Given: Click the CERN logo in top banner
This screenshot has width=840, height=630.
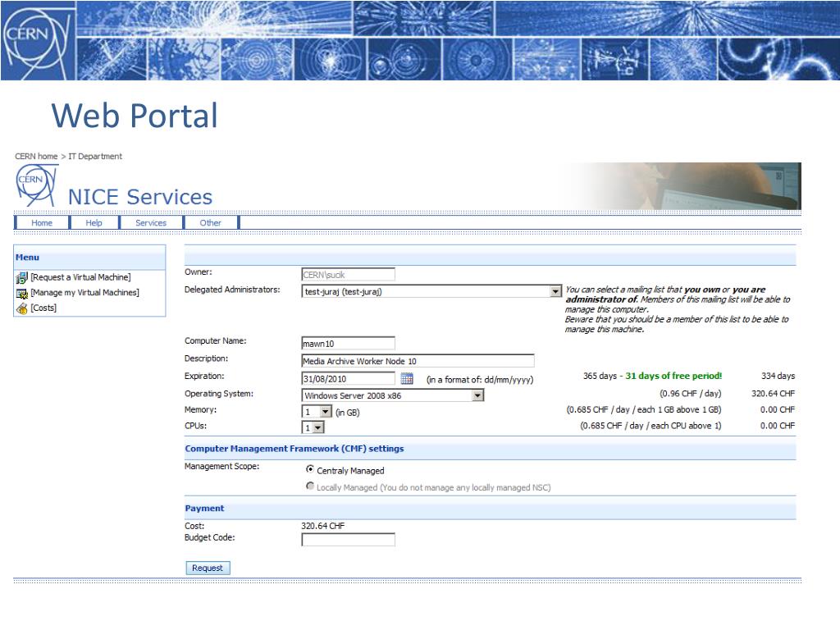Looking at the screenshot, I should click(x=38, y=41).
